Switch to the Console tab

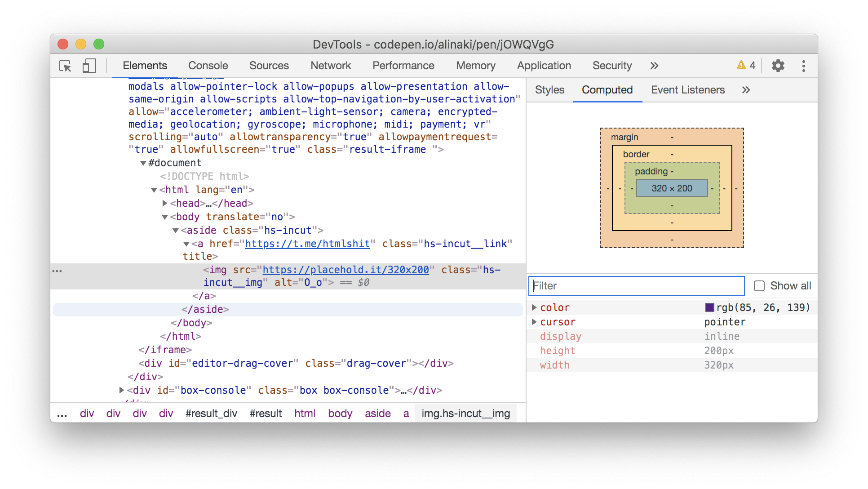[208, 66]
